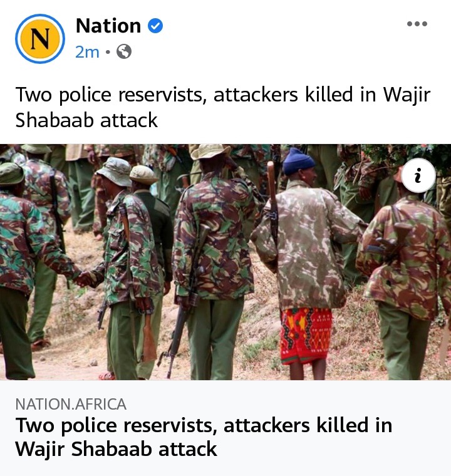451x476 pixels.
Task: Open the Nation page profile picture
Action: click(x=40, y=39)
